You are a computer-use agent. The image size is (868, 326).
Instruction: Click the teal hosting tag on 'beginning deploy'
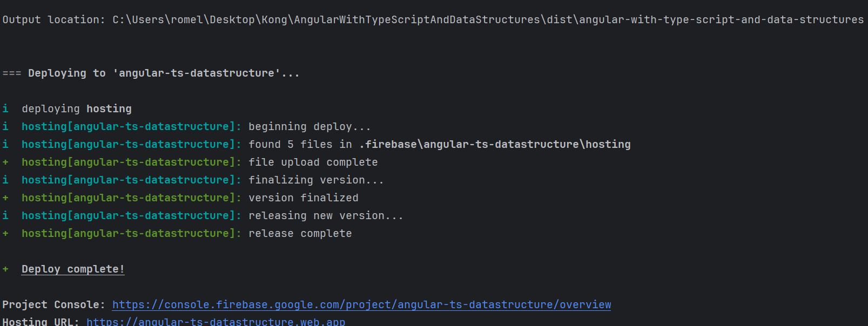pyautogui.click(x=131, y=126)
